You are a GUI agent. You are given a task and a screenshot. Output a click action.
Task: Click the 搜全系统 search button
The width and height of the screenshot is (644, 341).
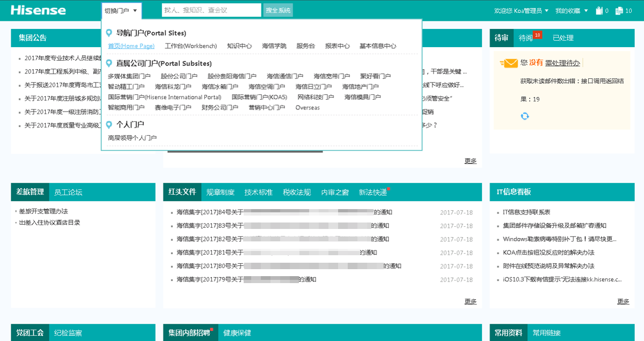coord(278,10)
